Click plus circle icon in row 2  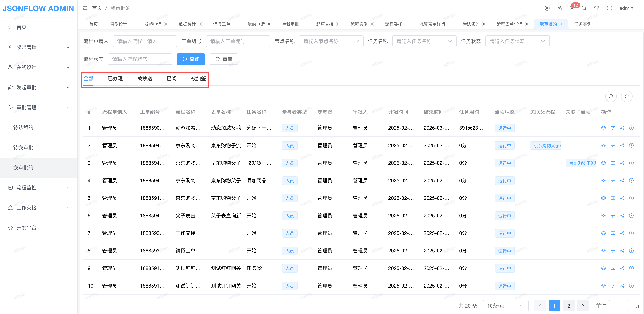(631, 146)
